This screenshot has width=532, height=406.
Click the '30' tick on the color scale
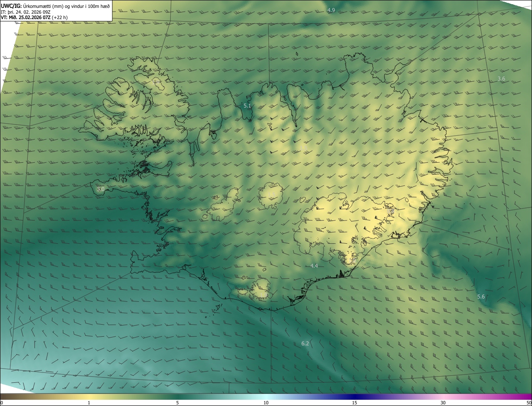coord(443,403)
